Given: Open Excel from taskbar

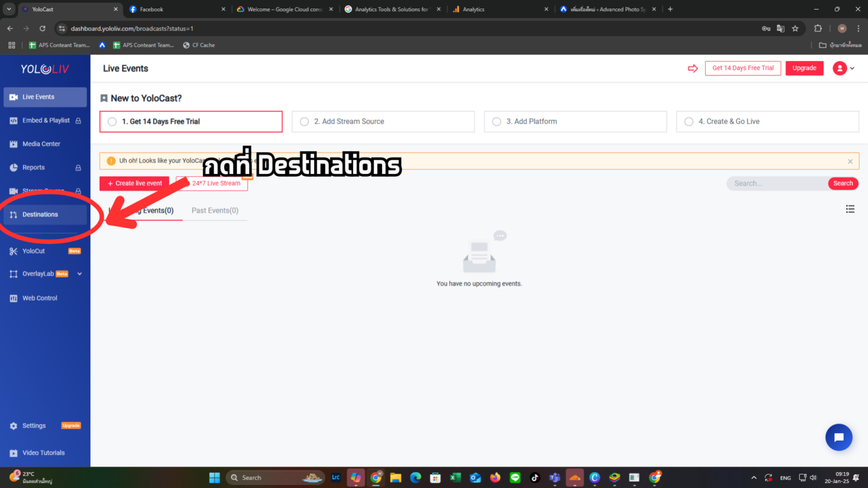Looking at the screenshot, I should (x=455, y=478).
